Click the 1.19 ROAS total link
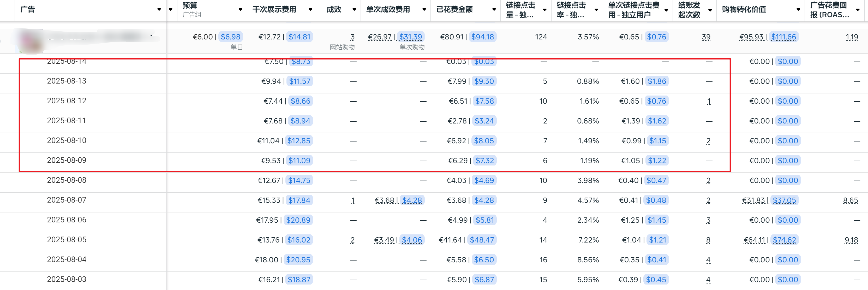 pyautogui.click(x=852, y=37)
